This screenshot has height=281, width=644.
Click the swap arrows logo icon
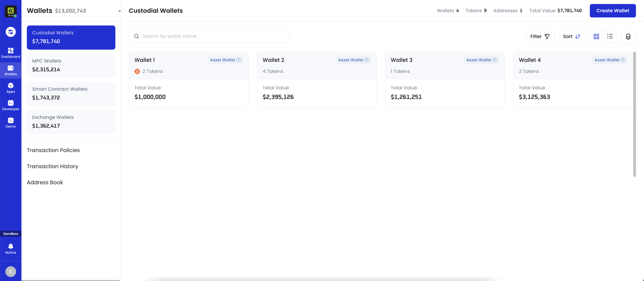click(11, 32)
